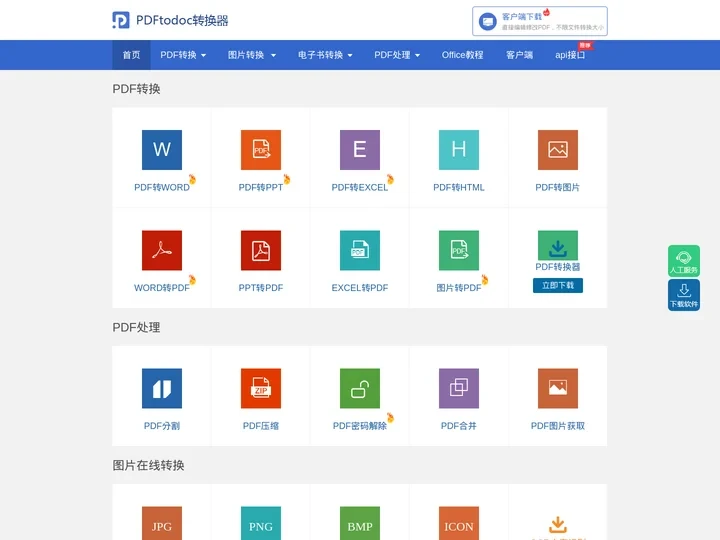
Task: Open the api接口 menu item
Action: pyautogui.click(x=570, y=55)
